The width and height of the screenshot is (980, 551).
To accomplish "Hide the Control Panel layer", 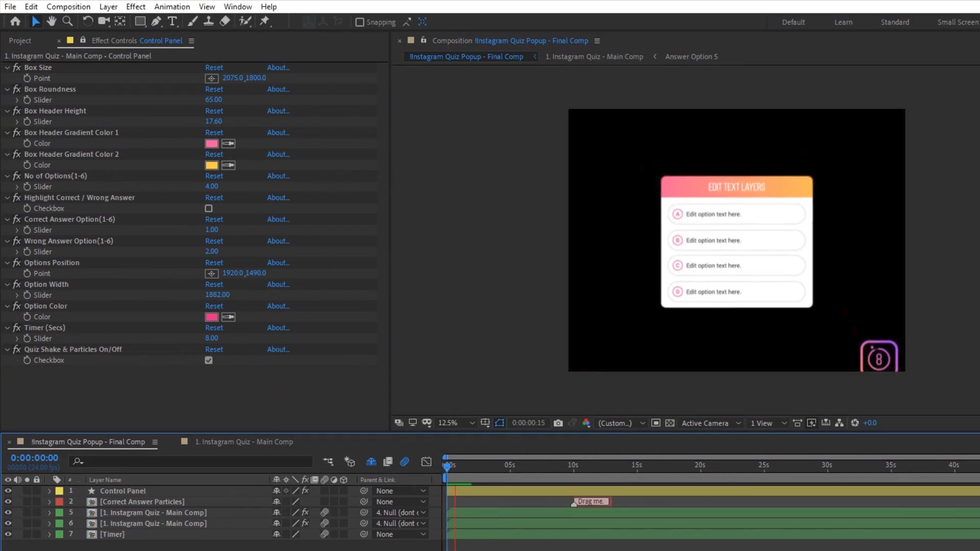I will [x=8, y=491].
